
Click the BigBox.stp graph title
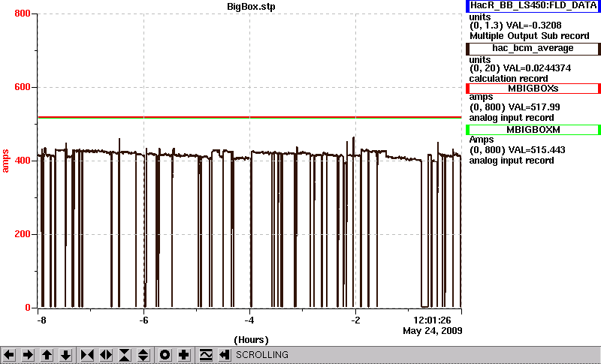251,7
